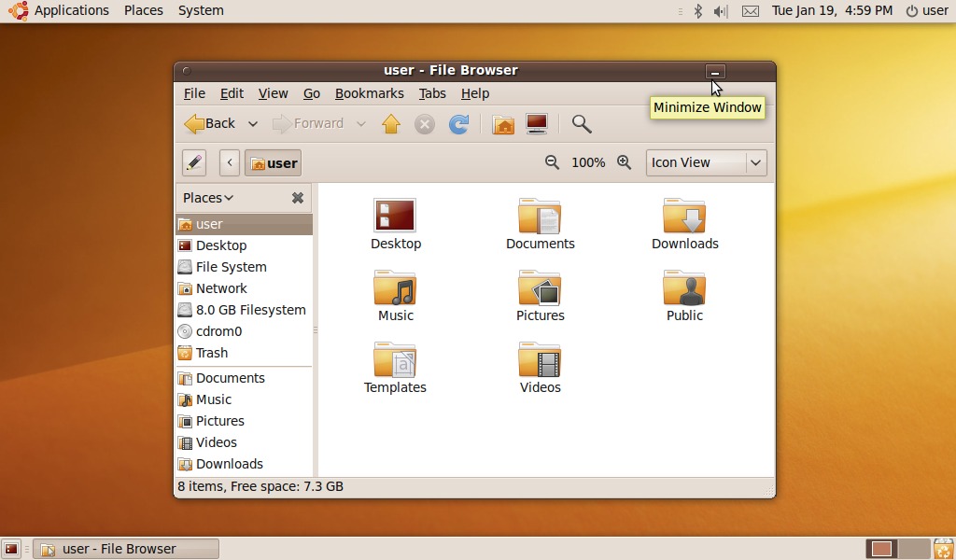Open Downloads bookmark in sidebar

(x=244, y=464)
